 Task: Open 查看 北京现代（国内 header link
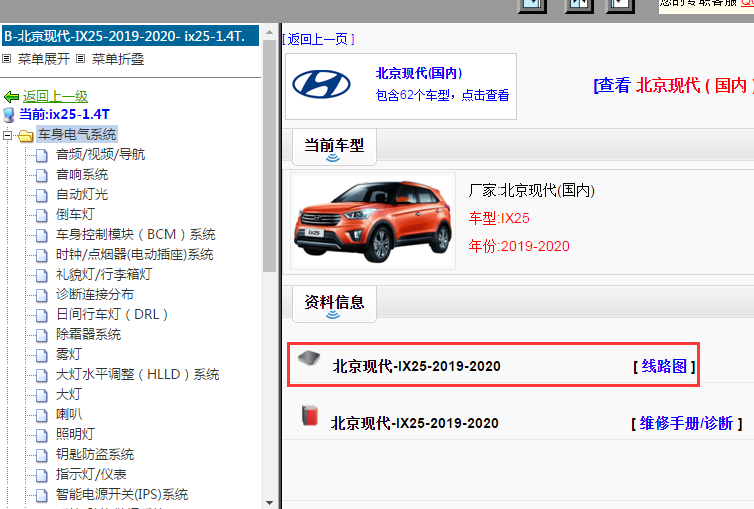(x=674, y=86)
